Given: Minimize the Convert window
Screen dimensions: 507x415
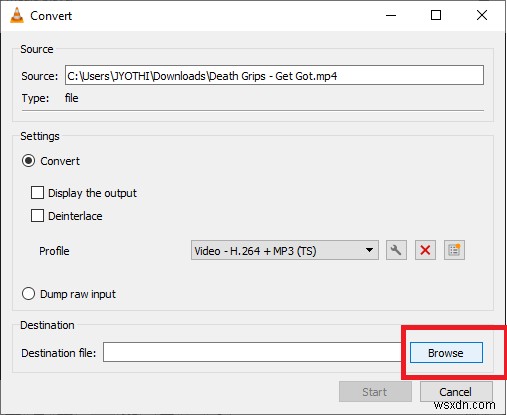Looking at the screenshot, I should point(391,15).
